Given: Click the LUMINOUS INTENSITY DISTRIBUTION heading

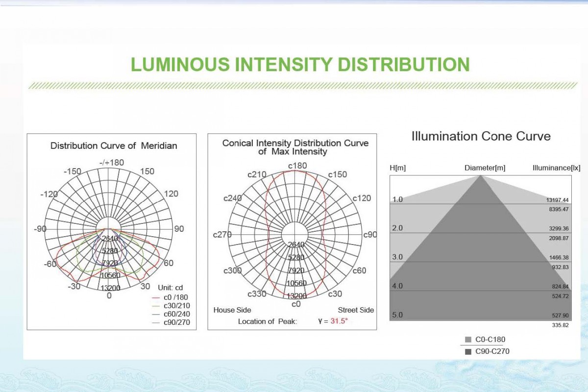Looking at the screenshot, I should (300, 65).
